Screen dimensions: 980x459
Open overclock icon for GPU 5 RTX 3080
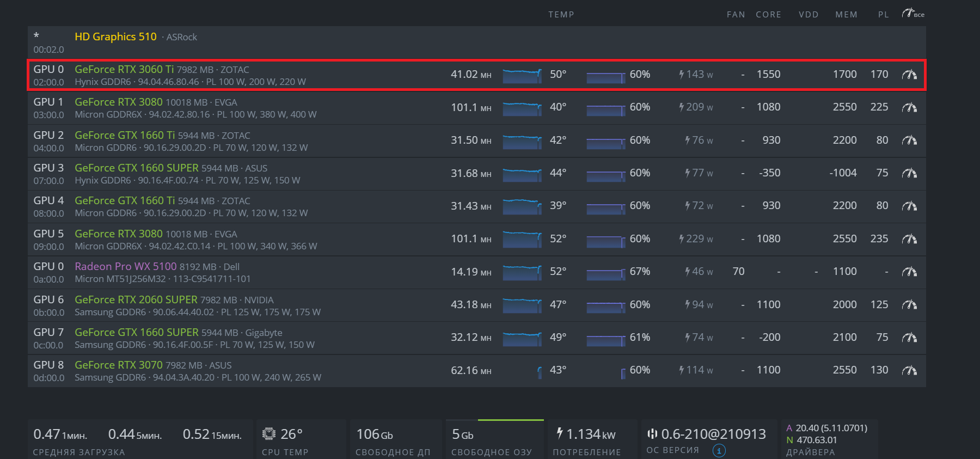[909, 239]
